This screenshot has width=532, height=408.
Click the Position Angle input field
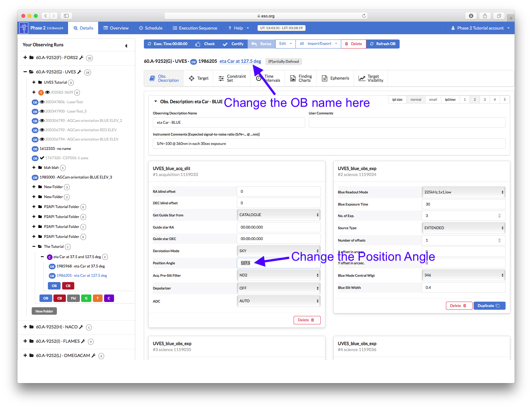click(x=278, y=263)
